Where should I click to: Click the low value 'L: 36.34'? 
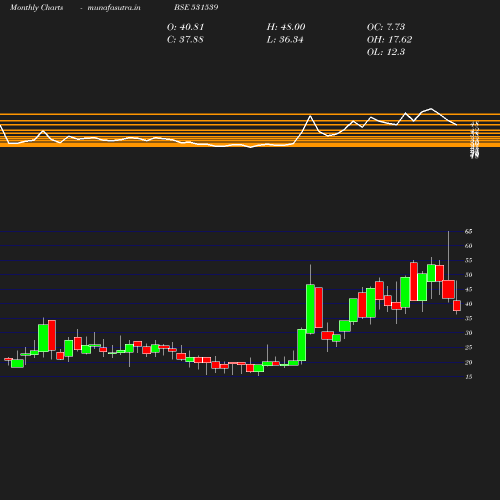[x=285, y=40]
